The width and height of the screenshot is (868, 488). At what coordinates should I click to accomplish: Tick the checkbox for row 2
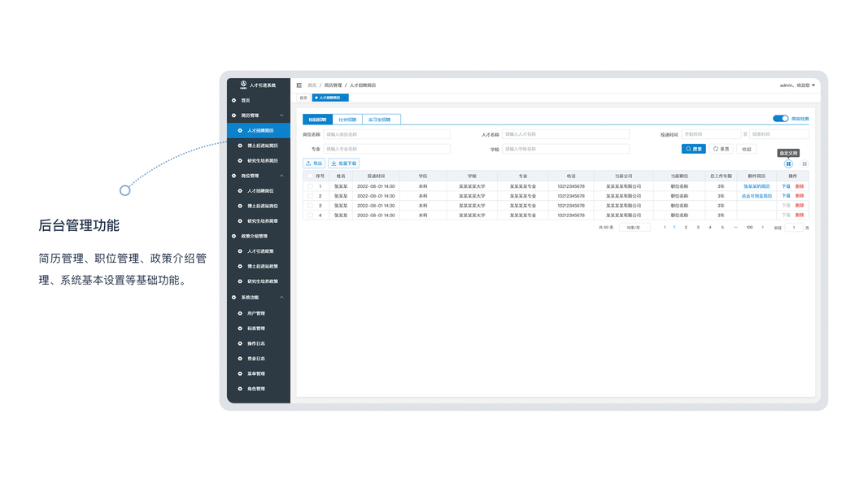point(310,196)
